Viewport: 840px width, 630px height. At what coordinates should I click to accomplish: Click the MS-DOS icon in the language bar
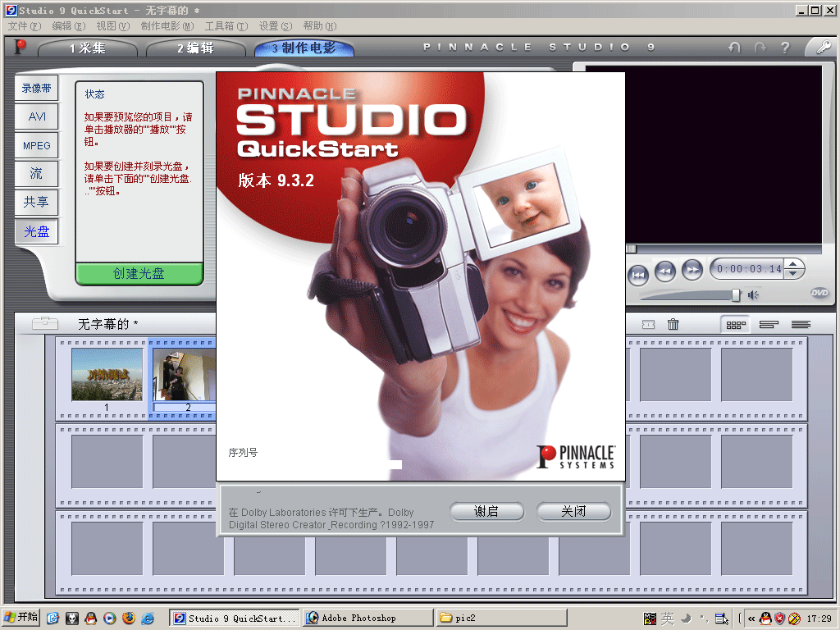tap(650, 619)
